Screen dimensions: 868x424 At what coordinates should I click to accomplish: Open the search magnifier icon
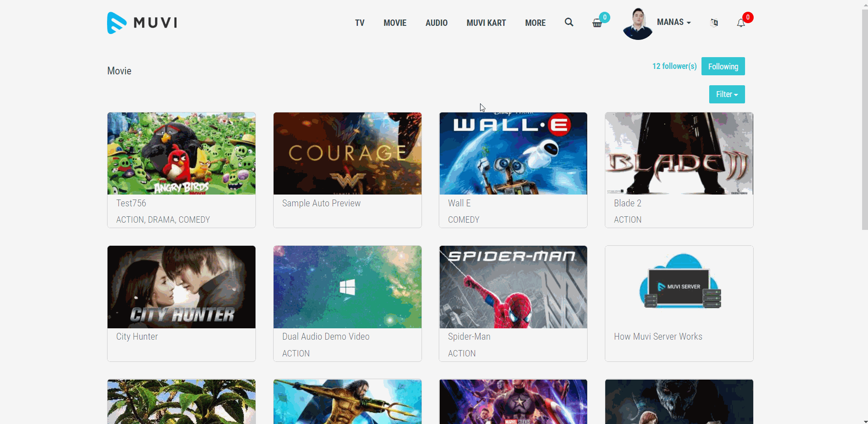coord(569,22)
